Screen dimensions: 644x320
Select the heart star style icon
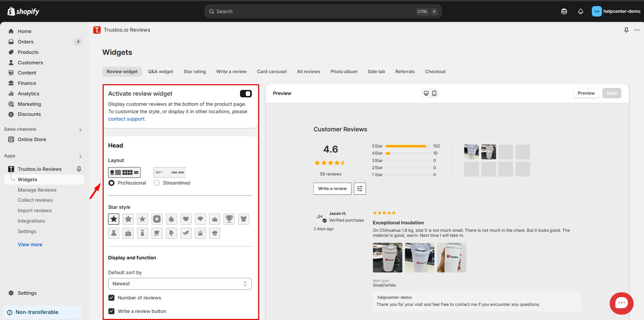coord(186,219)
